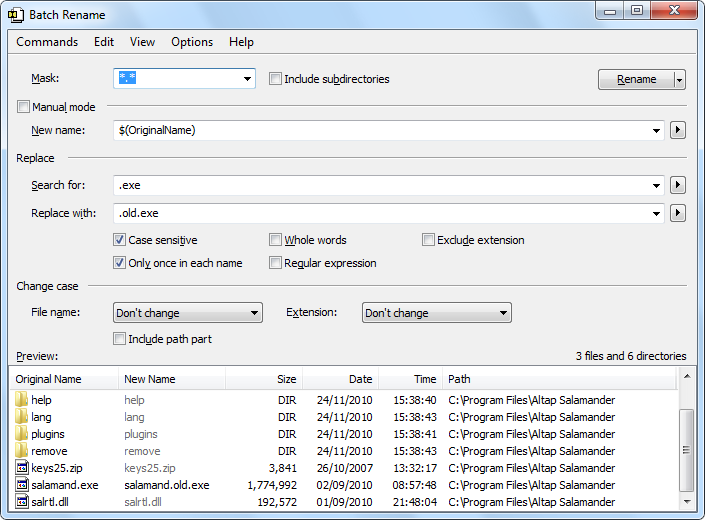
Task: Click the salrtl.dll file icon
Action: click(22, 502)
